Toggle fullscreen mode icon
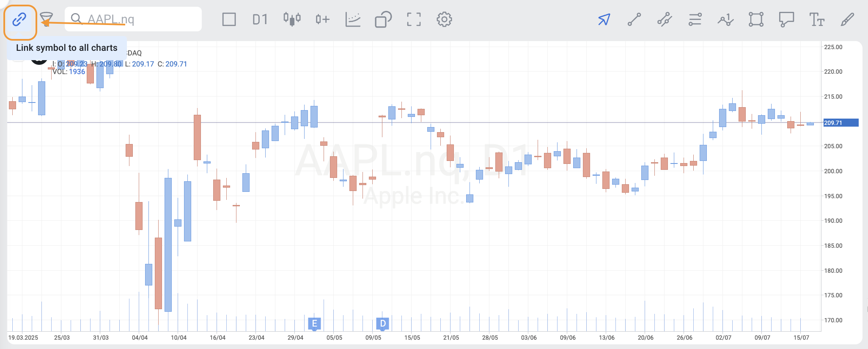 pyautogui.click(x=414, y=19)
